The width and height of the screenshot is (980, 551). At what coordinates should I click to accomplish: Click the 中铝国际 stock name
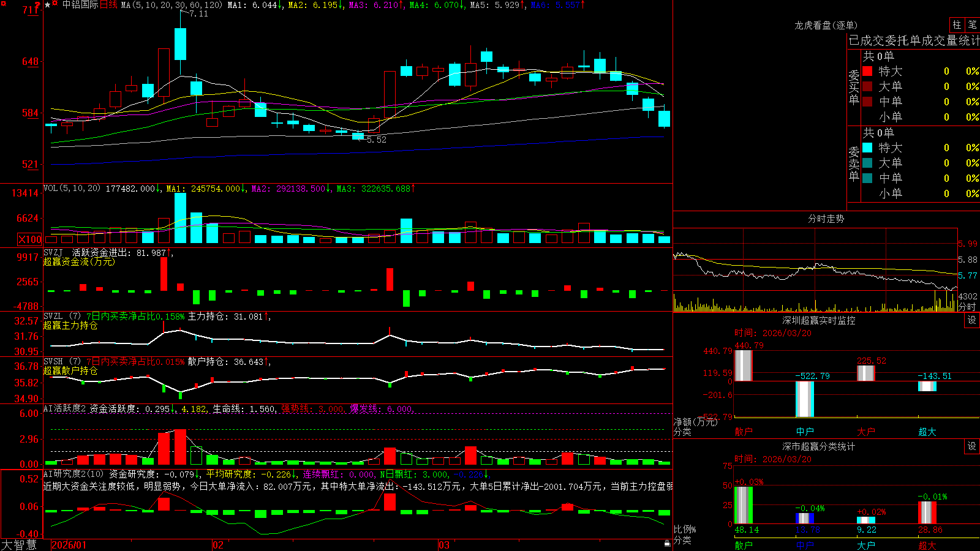[80, 5]
